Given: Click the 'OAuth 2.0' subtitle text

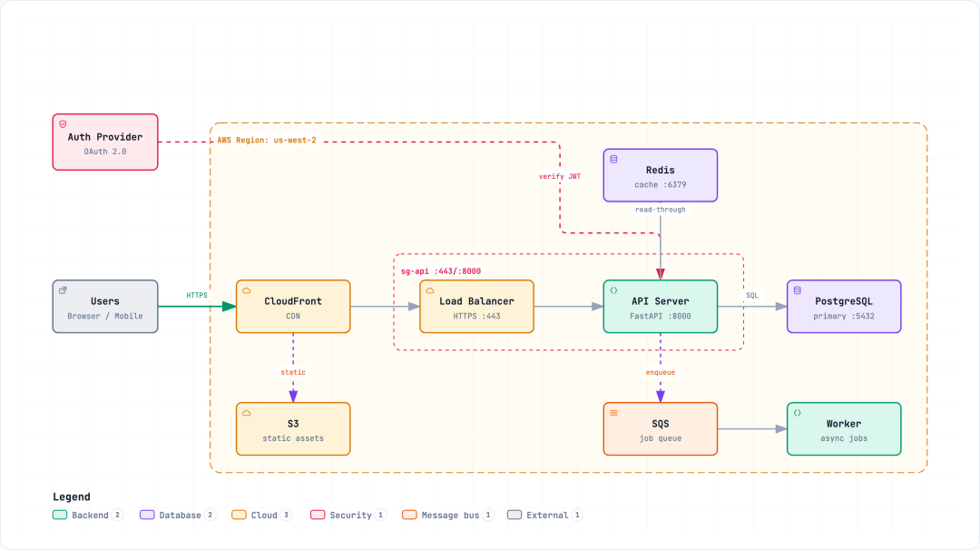Looking at the screenshot, I should tap(105, 152).
